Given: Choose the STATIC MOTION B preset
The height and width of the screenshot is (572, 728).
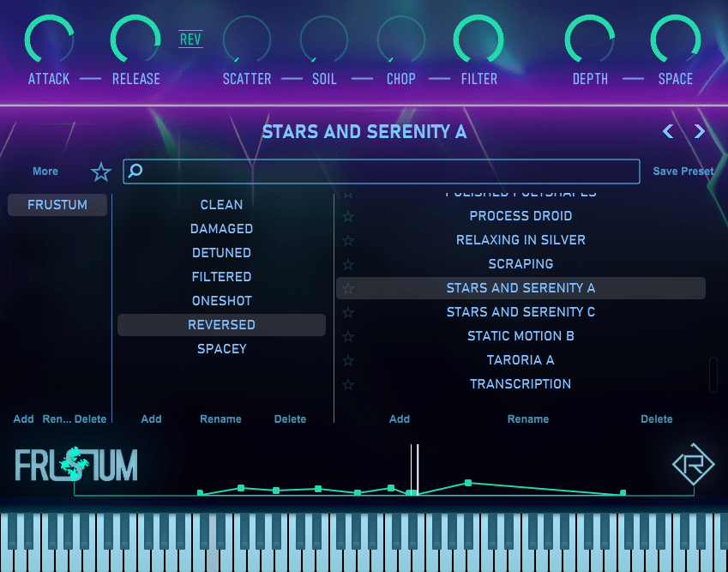Looking at the screenshot, I should click(521, 337).
